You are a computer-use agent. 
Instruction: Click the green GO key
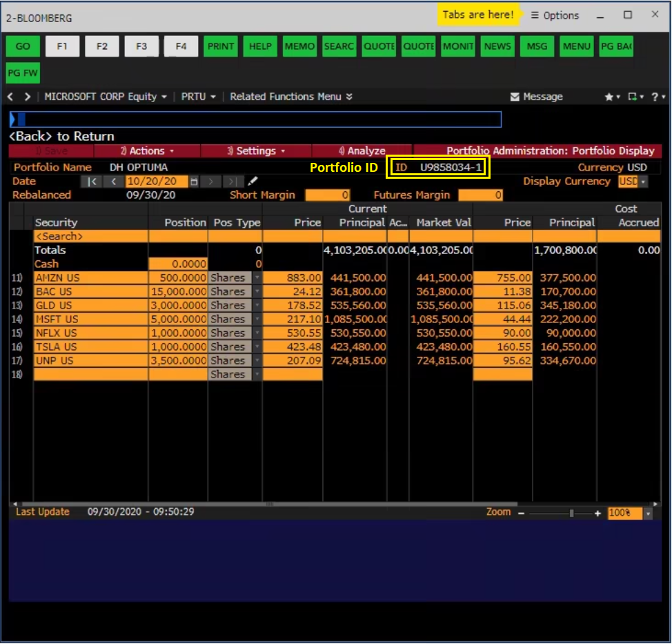[x=23, y=46]
